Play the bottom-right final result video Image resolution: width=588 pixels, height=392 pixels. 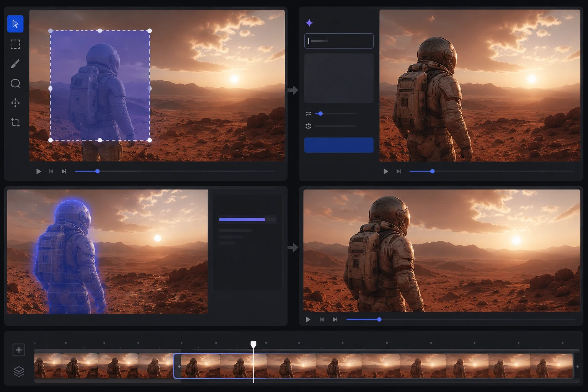(308, 320)
